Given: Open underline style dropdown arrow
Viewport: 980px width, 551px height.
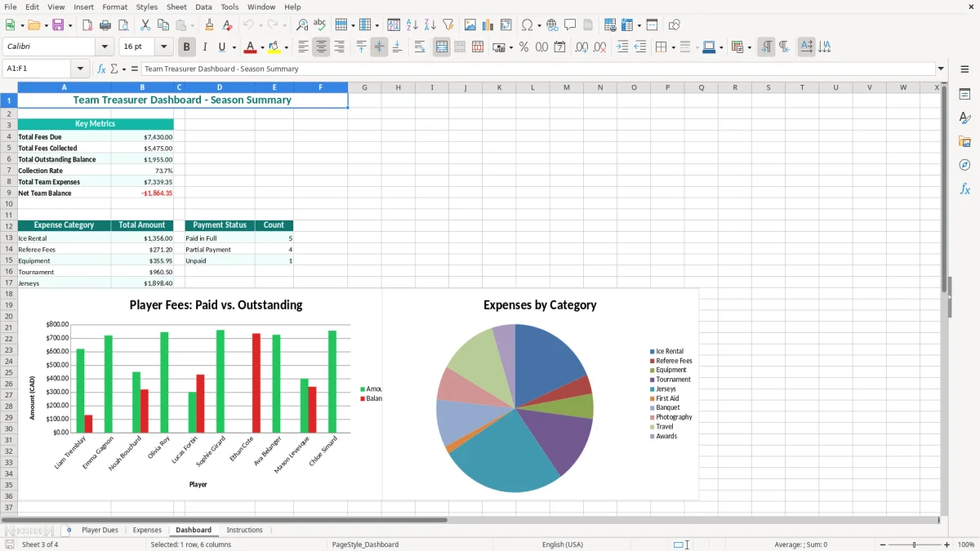Looking at the screenshot, I should coord(234,47).
